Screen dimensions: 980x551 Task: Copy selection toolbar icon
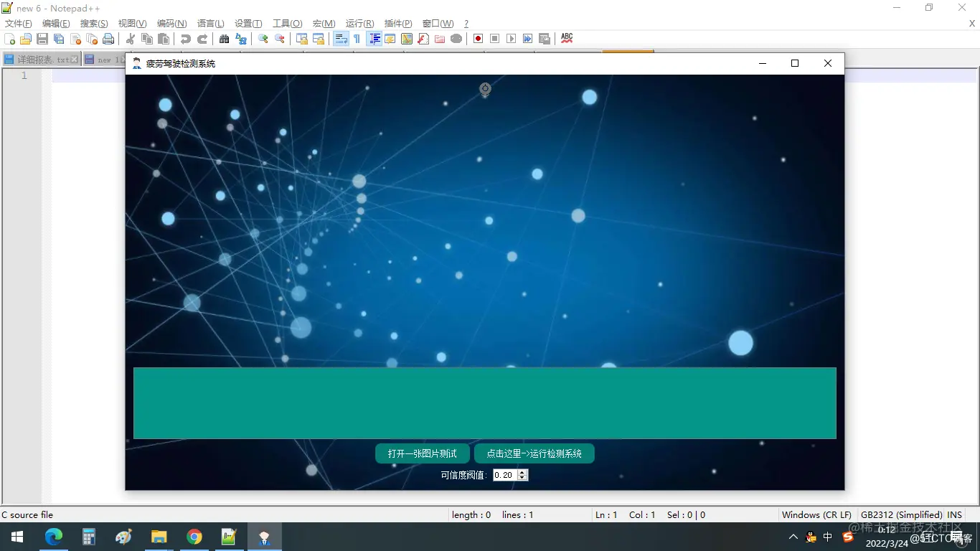pyautogui.click(x=147, y=39)
